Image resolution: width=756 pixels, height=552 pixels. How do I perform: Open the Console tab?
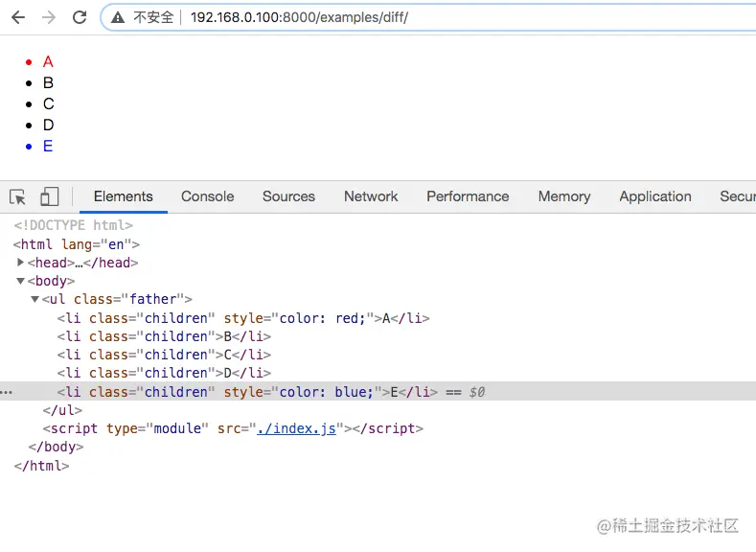(x=208, y=196)
